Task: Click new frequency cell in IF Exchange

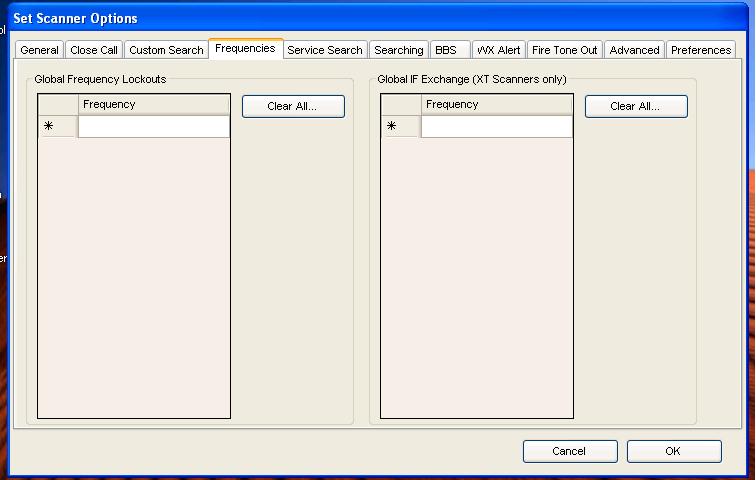Action: 497,127
